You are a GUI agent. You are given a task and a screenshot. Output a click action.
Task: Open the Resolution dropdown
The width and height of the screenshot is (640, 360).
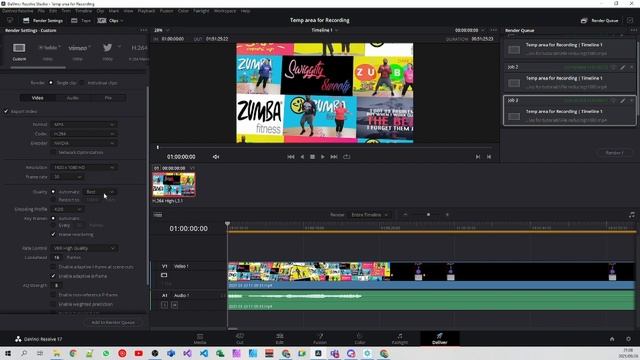point(84,167)
